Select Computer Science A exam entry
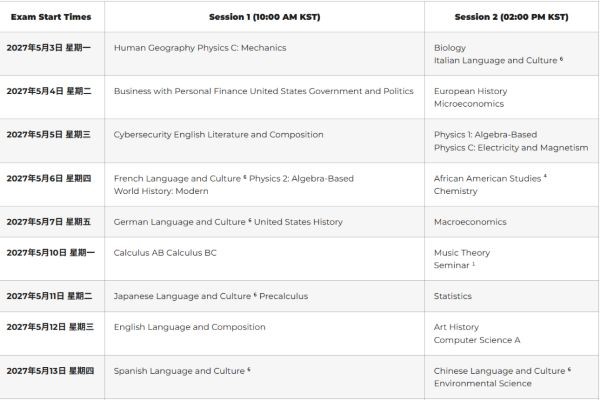Screen dimensions: 600x400 coord(477,340)
